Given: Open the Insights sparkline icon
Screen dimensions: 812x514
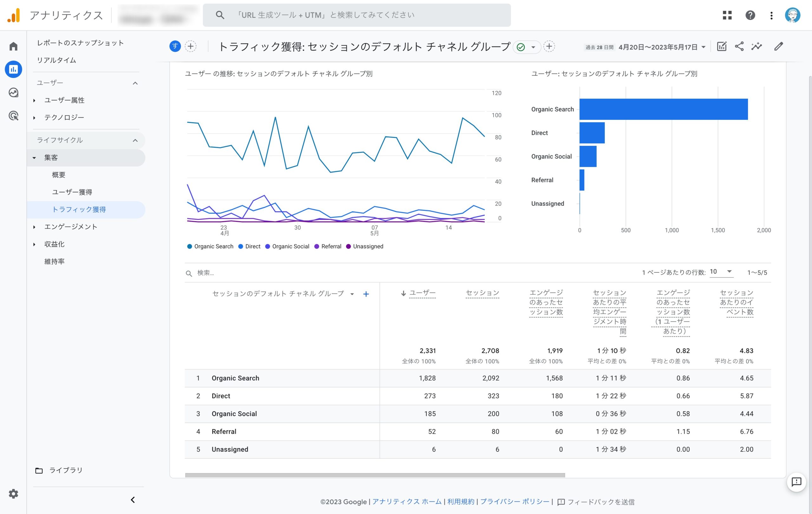Looking at the screenshot, I should [x=756, y=47].
